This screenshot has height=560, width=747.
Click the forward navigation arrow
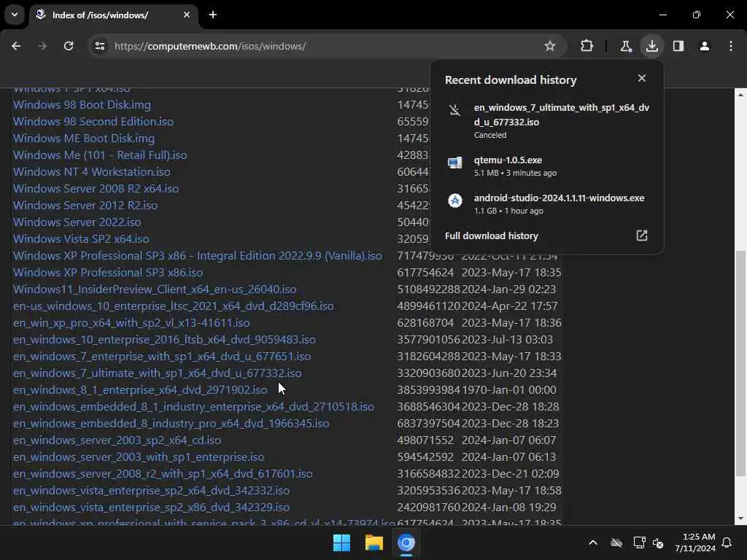tap(42, 46)
